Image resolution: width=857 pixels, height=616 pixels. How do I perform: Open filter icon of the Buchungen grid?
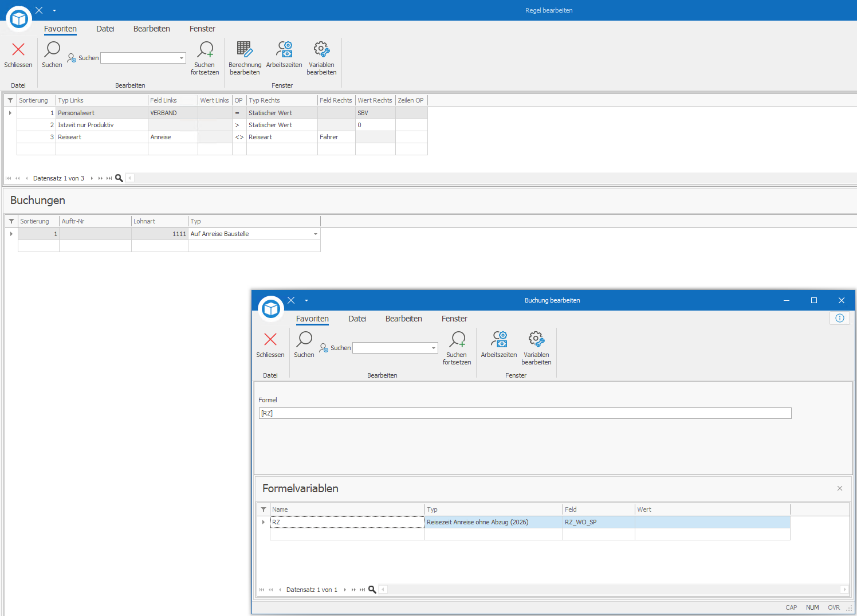point(11,221)
